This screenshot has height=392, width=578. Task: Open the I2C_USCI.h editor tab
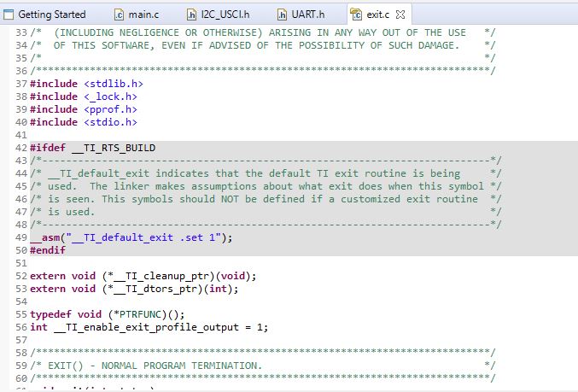(x=219, y=15)
